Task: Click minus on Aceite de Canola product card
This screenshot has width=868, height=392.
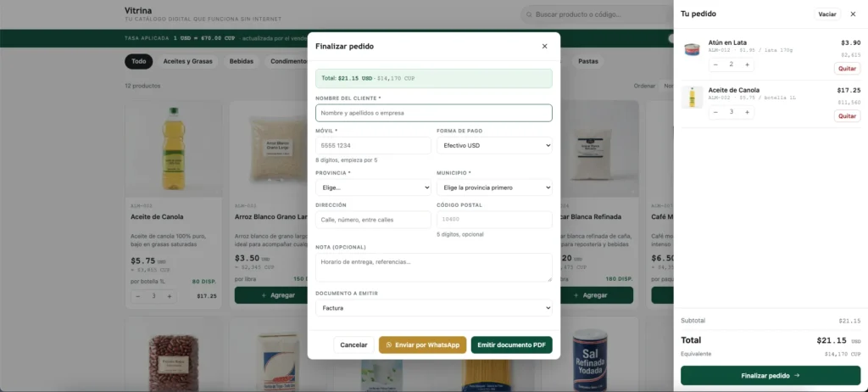Action: (138, 296)
